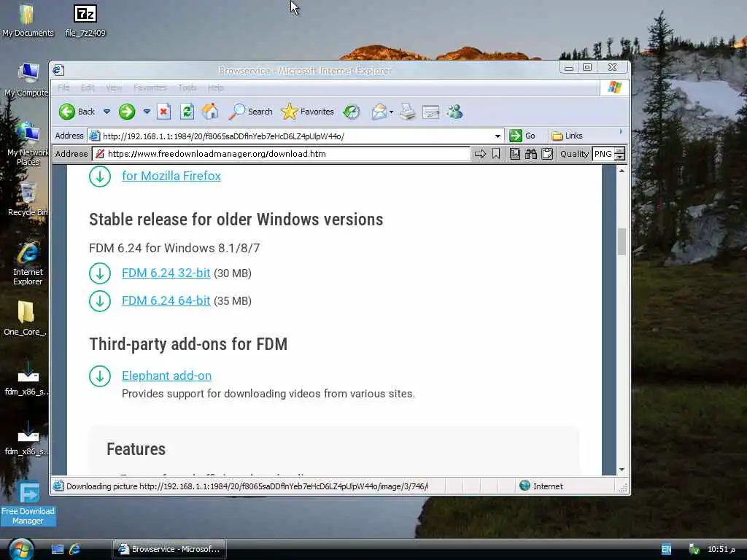The width and height of the screenshot is (747, 560).
Task: Click download icon beside Mozilla Firefox link
Action: [x=99, y=176]
